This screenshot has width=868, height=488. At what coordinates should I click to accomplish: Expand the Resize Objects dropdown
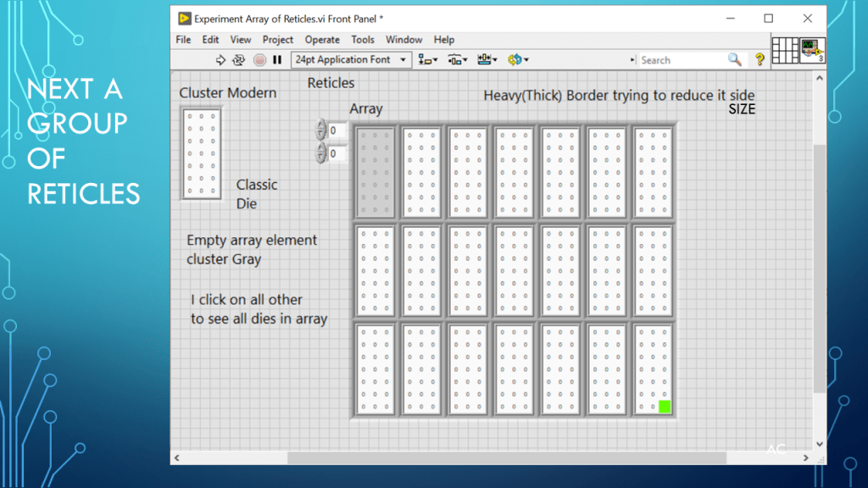pyautogui.click(x=487, y=60)
